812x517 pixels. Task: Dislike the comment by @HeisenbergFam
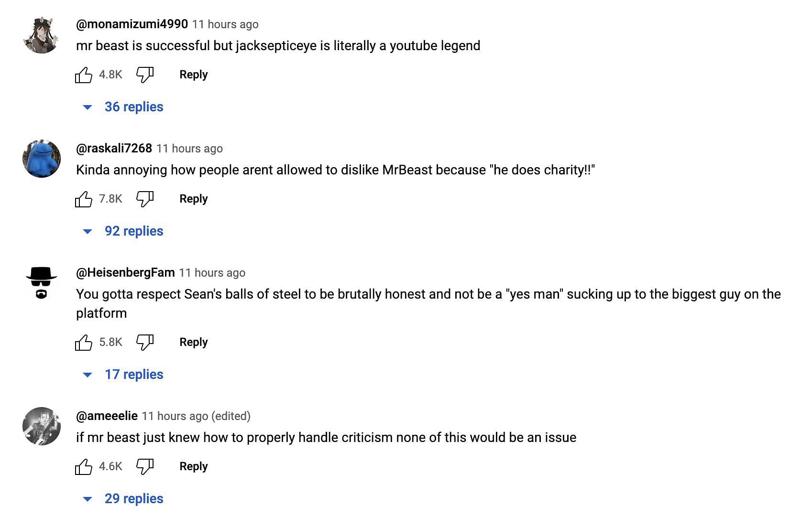click(x=145, y=342)
